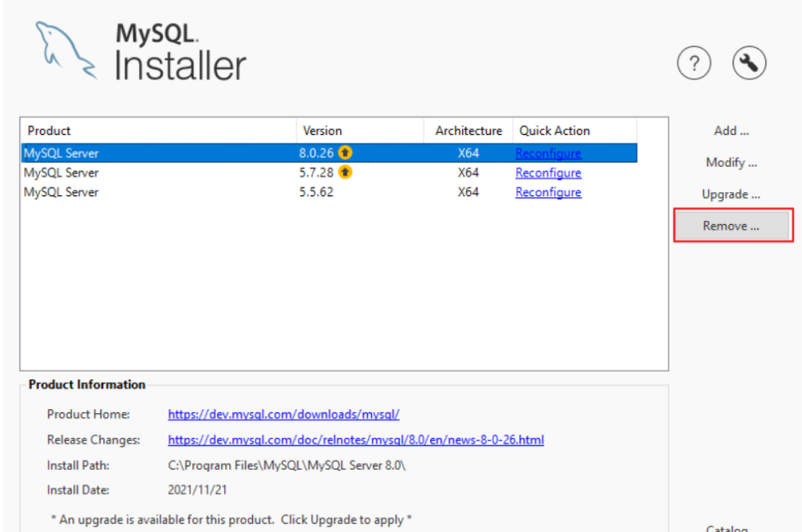
Task: Click the Install Path: label
Action: coord(77,466)
